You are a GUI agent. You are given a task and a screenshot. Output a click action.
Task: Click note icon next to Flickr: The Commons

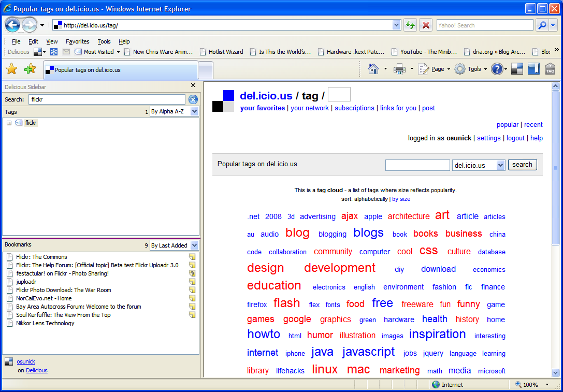point(192,257)
